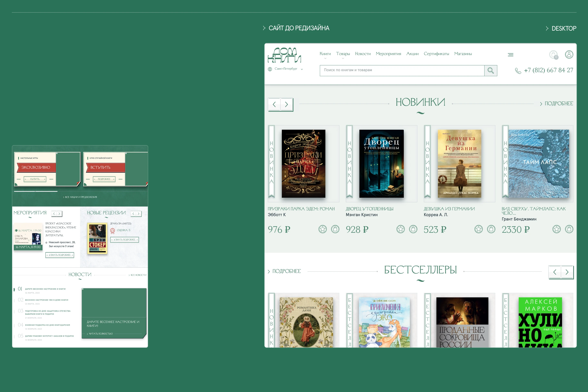Open the Дракула Брэм Стокер cover
The height and width of the screenshot is (392, 588).
click(x=97, y=238)
